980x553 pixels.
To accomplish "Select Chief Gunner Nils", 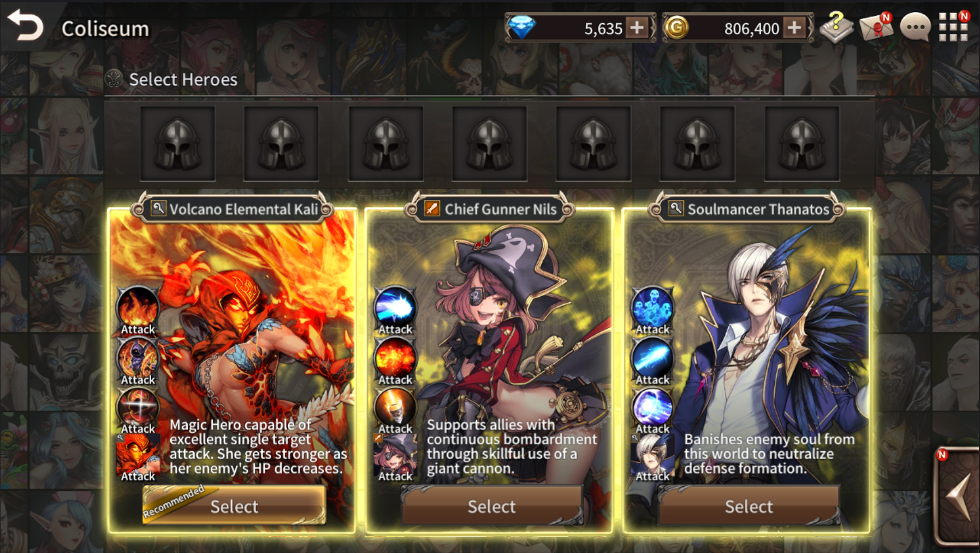I will [491, 505].
